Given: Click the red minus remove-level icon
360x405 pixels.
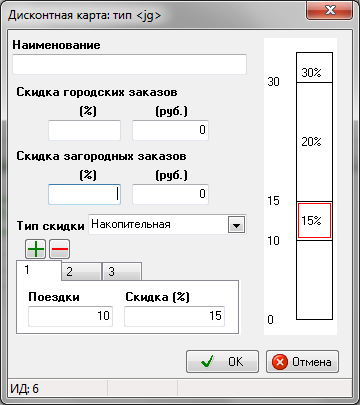Looking at the screenshot, I should click(60, 249).
